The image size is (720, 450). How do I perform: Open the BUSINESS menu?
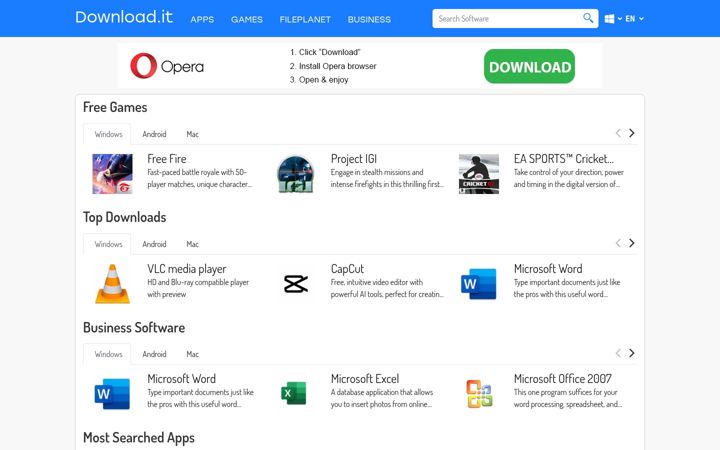pyautogui.click(x=369, y=19)
